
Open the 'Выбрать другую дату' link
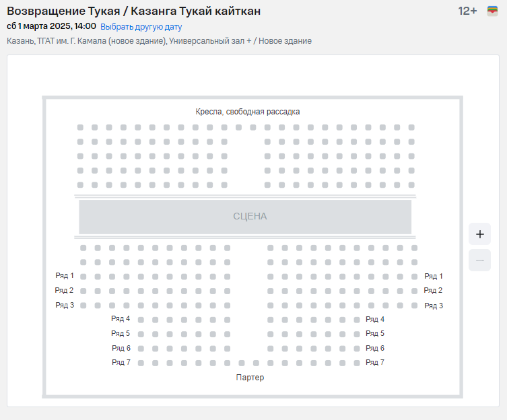(x=141, y=27)
